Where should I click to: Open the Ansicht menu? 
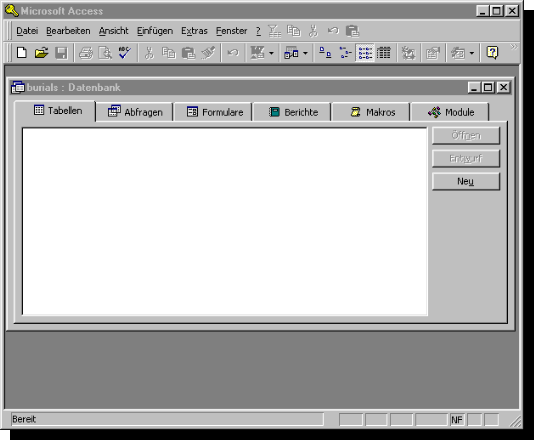point(113,31)
